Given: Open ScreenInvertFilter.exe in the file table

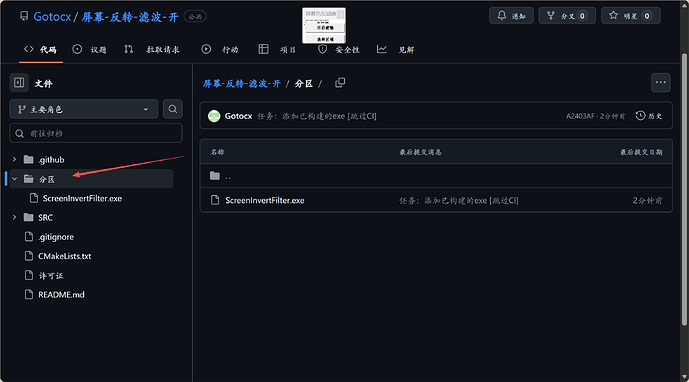Looking at the screenshot, I should (x=265, y=200).
